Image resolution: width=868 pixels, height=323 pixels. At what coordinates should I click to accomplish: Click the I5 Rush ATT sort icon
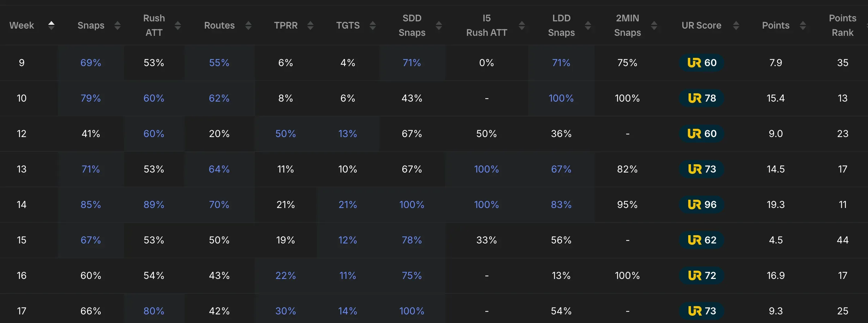coord(522,25)
